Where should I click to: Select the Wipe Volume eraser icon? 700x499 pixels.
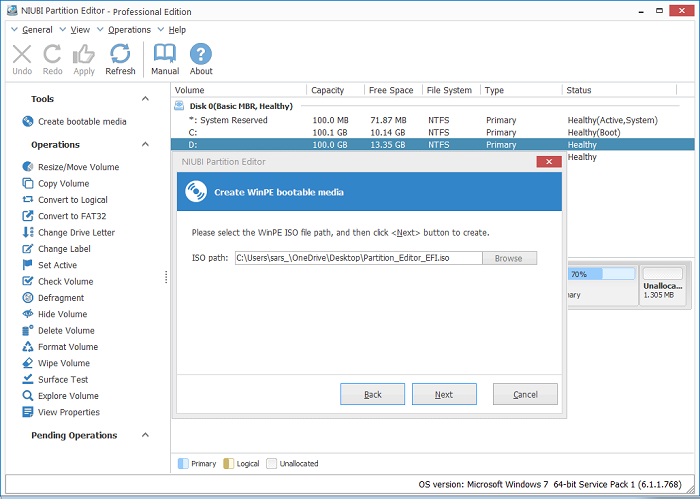tap(28, 363)
